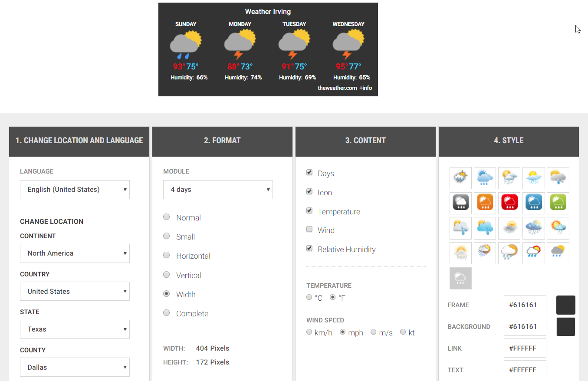Click Wednesday's thunderstorm icon in preview
Viewport: 588px width, 381px height.
(348, 45)
